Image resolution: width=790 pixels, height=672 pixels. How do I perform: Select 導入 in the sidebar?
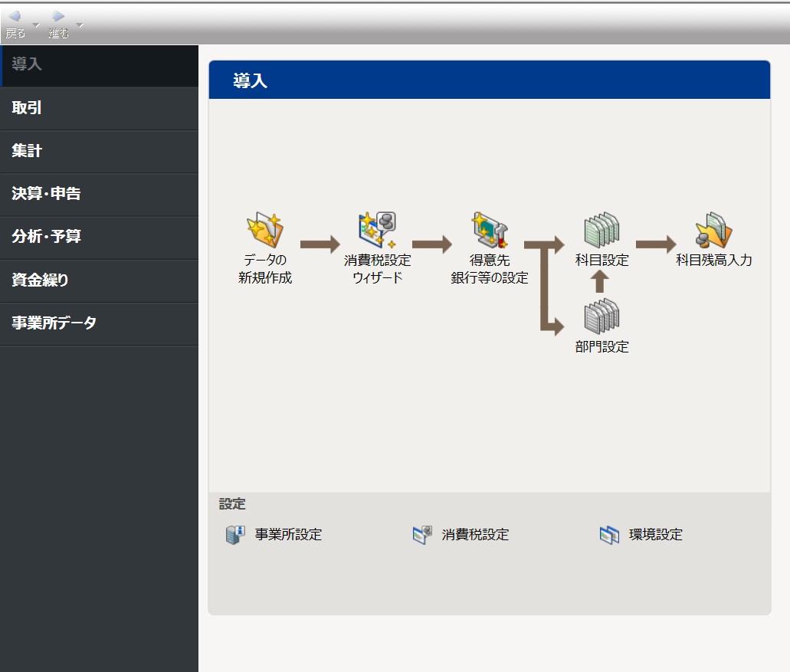tap(100, 65)
